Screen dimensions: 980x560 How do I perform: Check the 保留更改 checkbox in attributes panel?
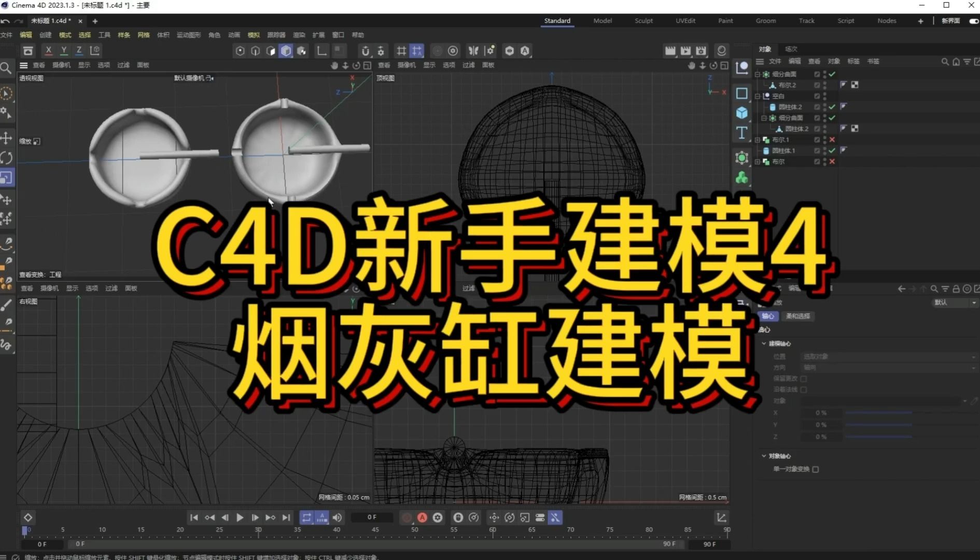pyautogui.click(x=804, y=379)
